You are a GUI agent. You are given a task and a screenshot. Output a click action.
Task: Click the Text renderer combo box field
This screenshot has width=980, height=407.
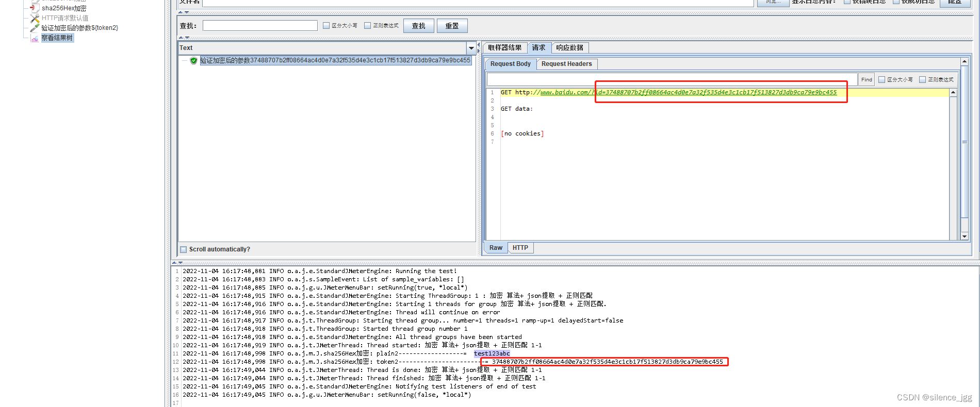coord(322,48)
